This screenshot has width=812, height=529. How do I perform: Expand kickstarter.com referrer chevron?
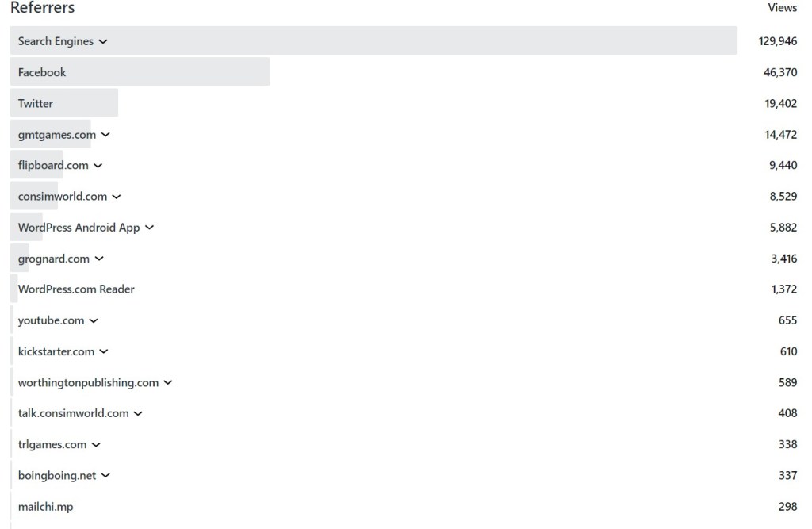click(104, 351)
